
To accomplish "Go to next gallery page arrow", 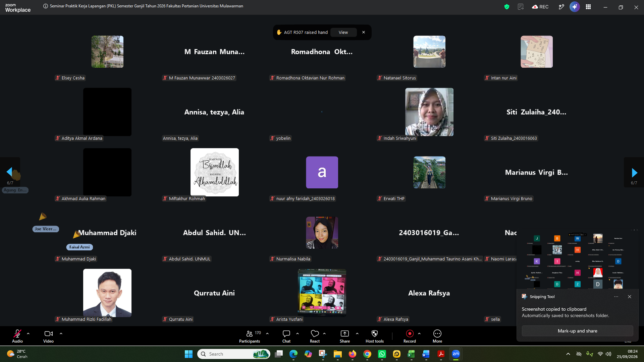I will (x=634, y=173).
